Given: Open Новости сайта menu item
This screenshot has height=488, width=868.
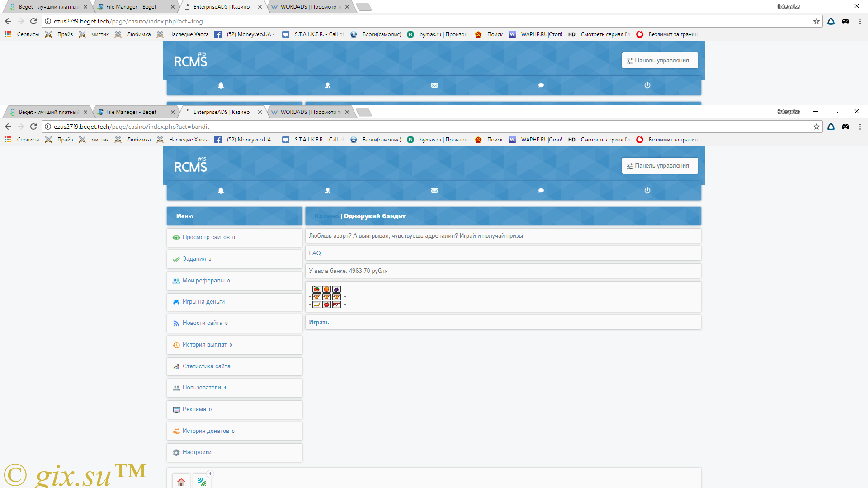Looking at the screenshot, I should click(235, 323).
